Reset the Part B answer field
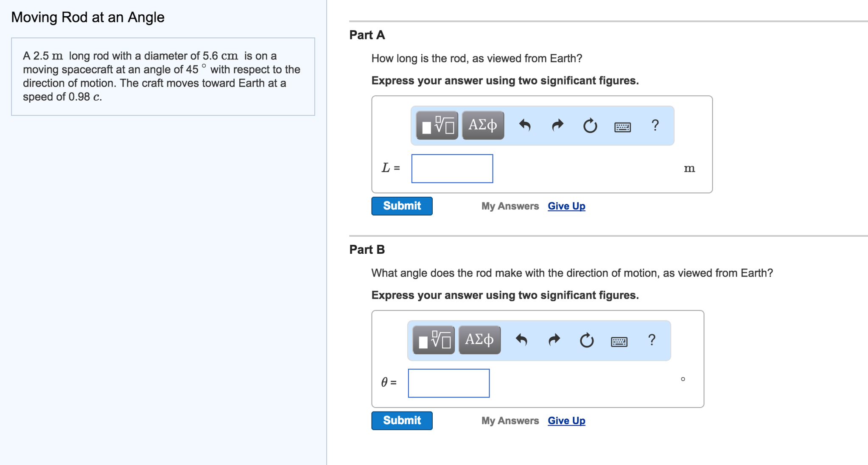This screenshot has width=868, height=465. (x=586, y=340)
